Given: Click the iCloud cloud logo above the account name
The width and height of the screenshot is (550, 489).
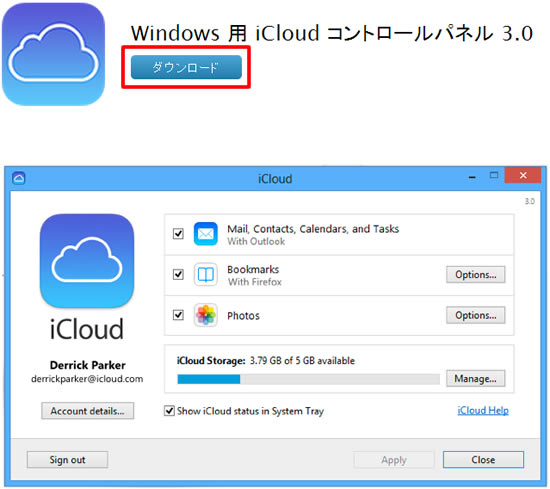Looking at the screenshot, I should coord(87,261).
